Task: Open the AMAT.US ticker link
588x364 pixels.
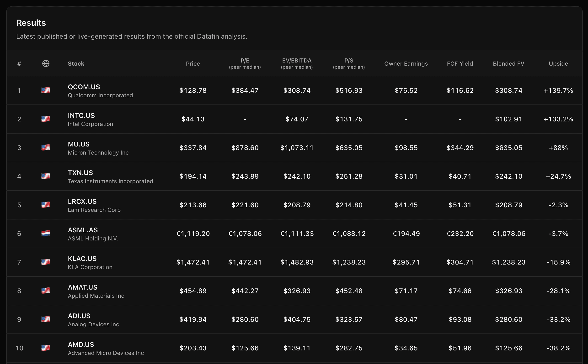Action: pos(83,287)
